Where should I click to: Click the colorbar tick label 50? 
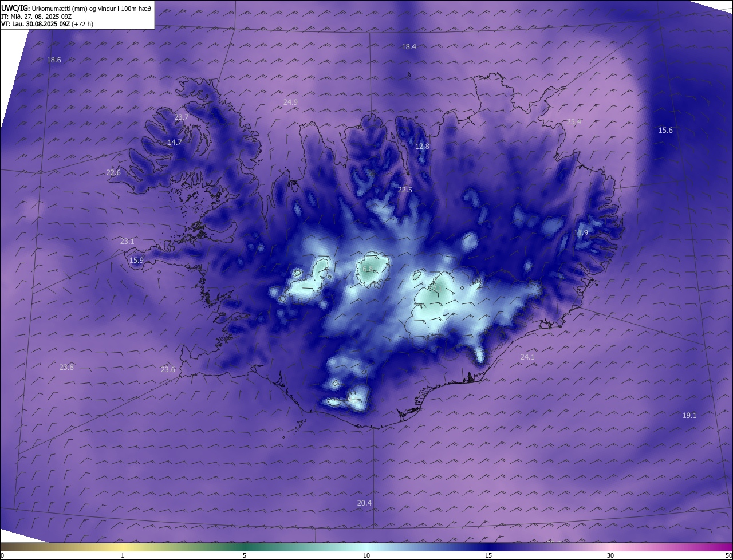(728, 556)
